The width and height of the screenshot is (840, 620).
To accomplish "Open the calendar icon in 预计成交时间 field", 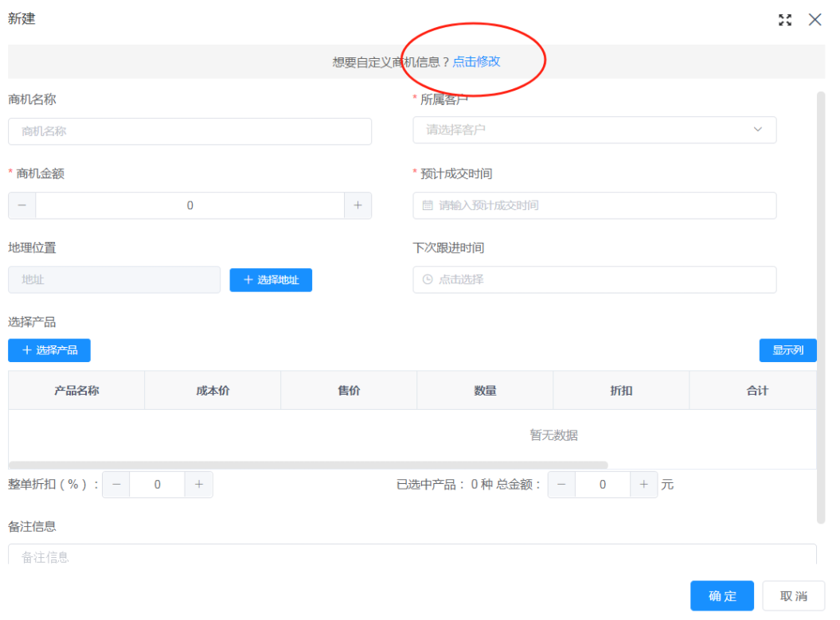I will [426, 205].
